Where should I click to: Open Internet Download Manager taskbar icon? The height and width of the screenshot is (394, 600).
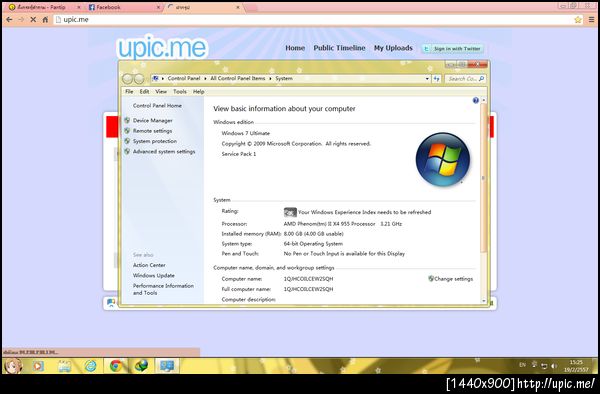click(141, 366)
